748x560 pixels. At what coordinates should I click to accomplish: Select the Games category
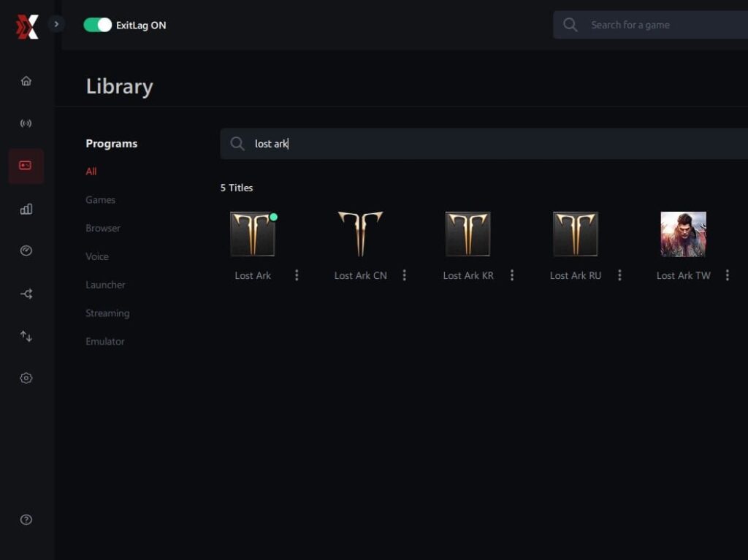pos(100,200)
